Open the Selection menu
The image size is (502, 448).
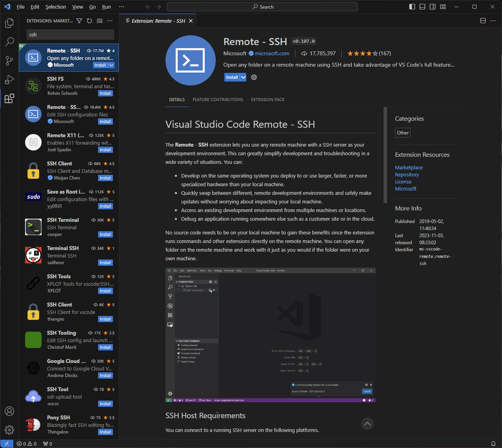point(56,7)
